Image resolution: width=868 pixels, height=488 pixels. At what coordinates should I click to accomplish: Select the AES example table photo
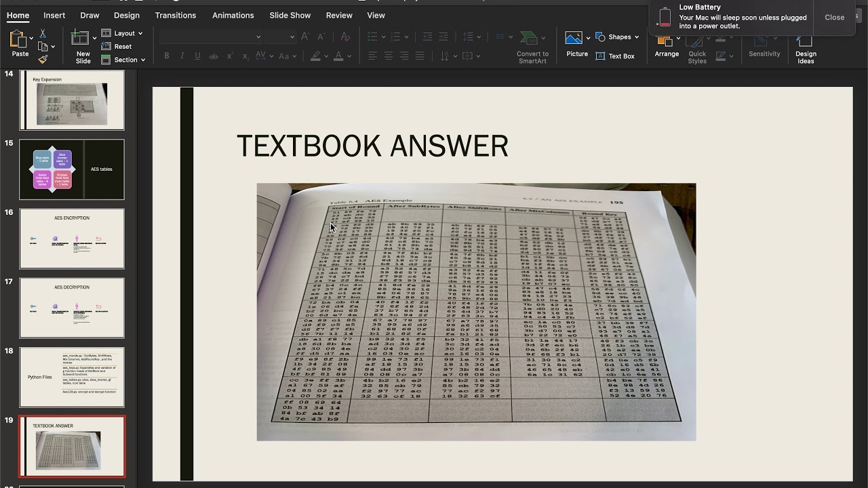pyautogui.click(x=476, y=312)
